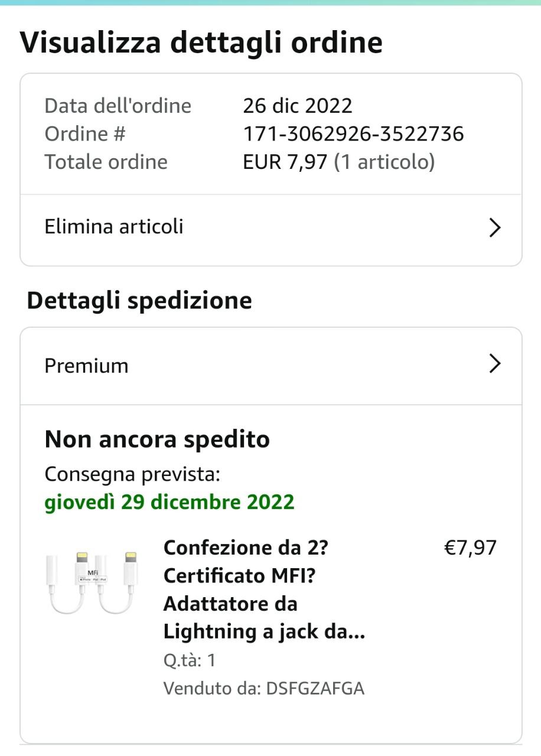Select order number 171-3062926-3522736
The height and width of the screenshot is (756, 541).
click(x=353, y=134)
